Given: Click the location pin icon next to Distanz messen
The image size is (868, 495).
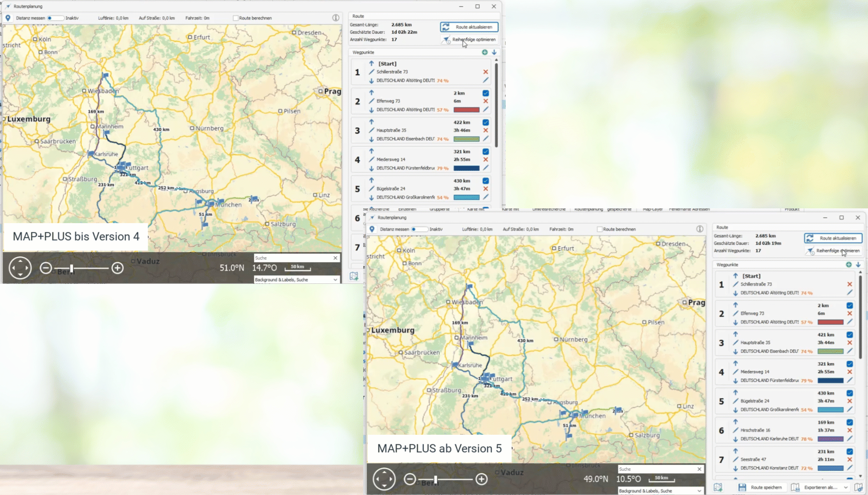Looking at the screenshot, I should coord(8,17).
